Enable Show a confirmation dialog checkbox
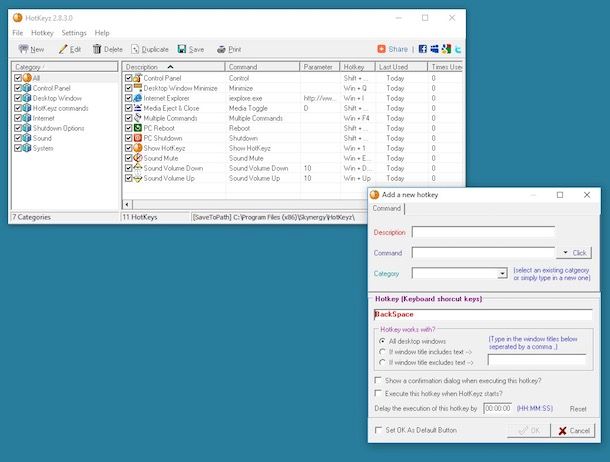Viewport: 610px width, 462px height. pyautogui.click(x=378, y=380)
